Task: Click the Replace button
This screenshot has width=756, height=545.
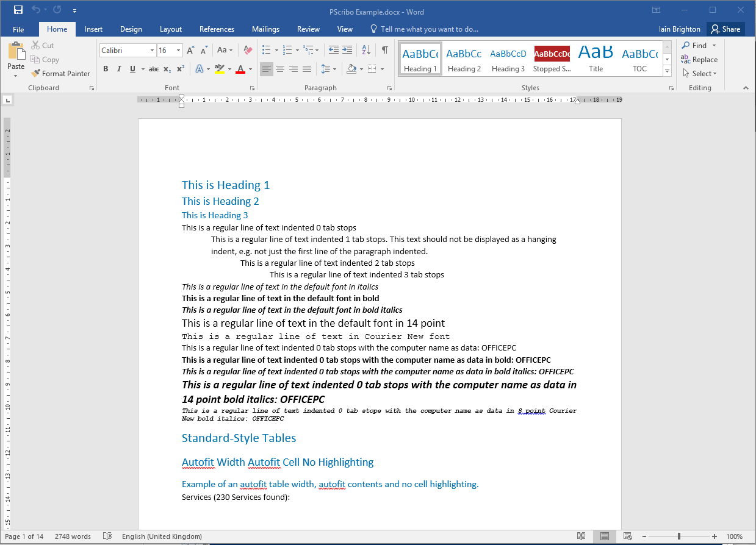Action: [699, 60]
